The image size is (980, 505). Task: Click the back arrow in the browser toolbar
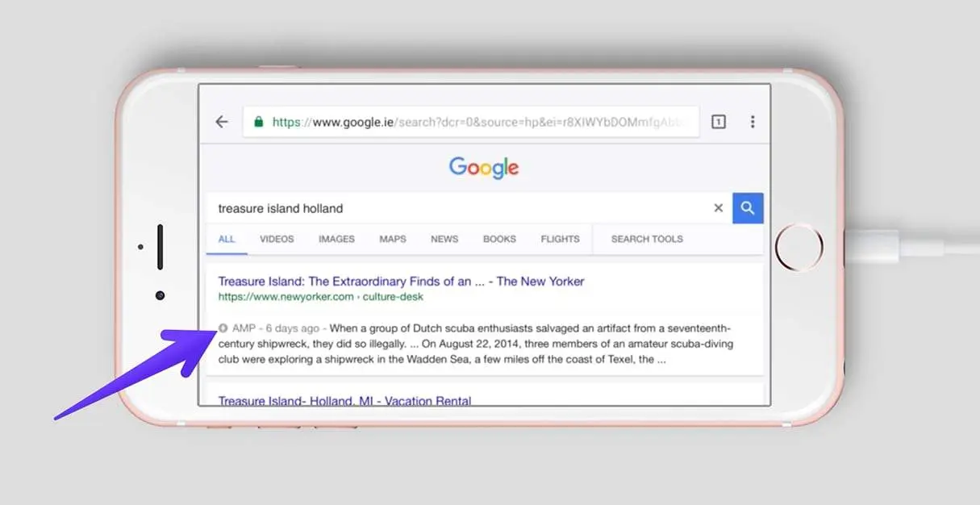222,121
